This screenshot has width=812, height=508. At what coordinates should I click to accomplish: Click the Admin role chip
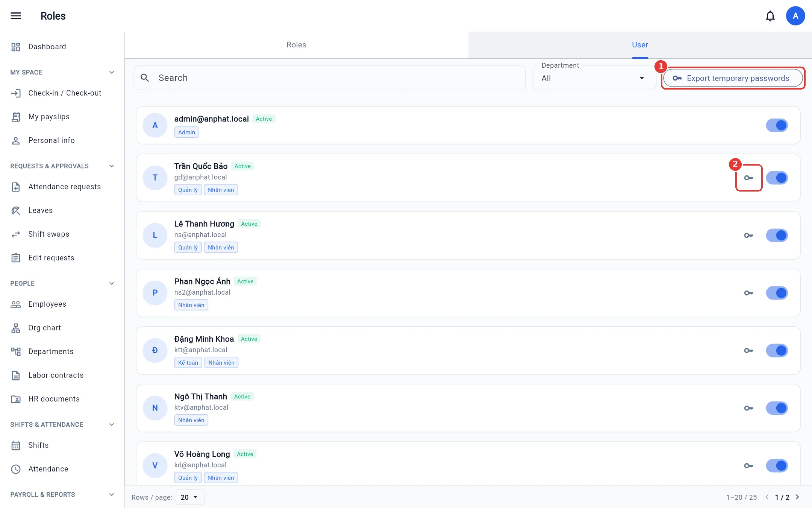(x=186, y=132)
